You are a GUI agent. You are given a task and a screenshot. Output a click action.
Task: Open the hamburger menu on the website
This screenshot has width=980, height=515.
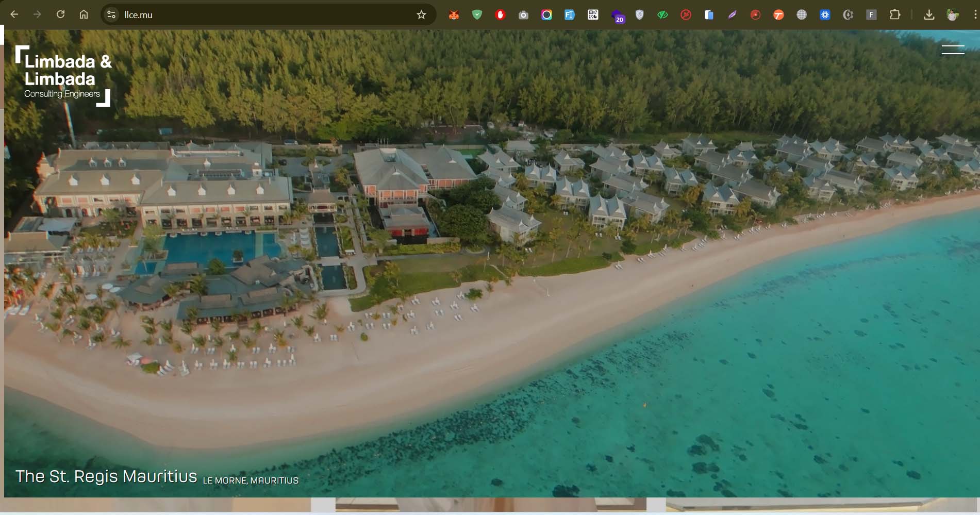(x=953, y=49)
